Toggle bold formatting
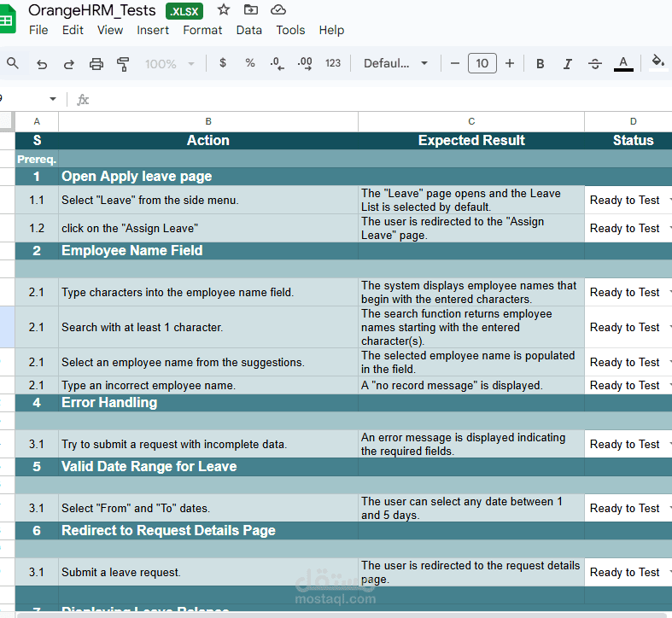This screenshot has height=618, width=672. coord(540,64)
